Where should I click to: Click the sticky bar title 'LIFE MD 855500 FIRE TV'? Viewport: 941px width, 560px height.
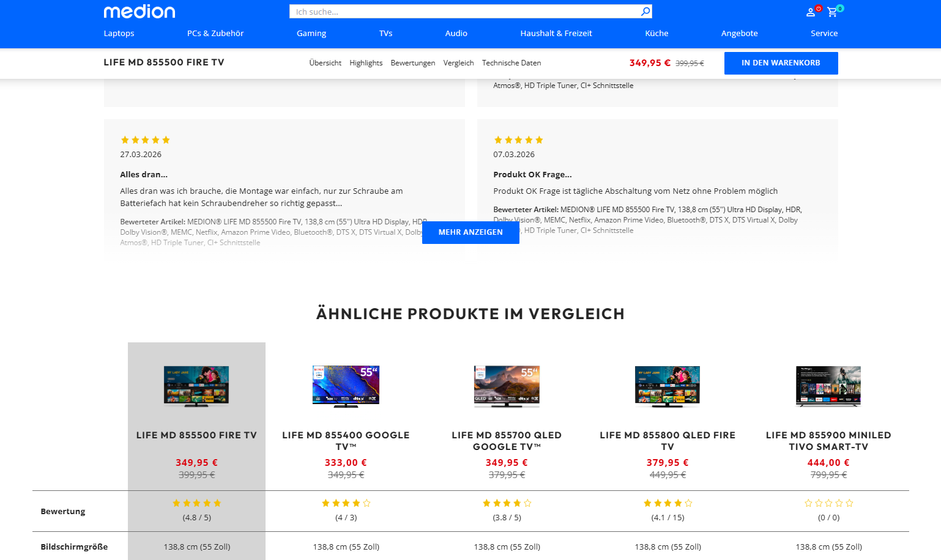point(164,62)
